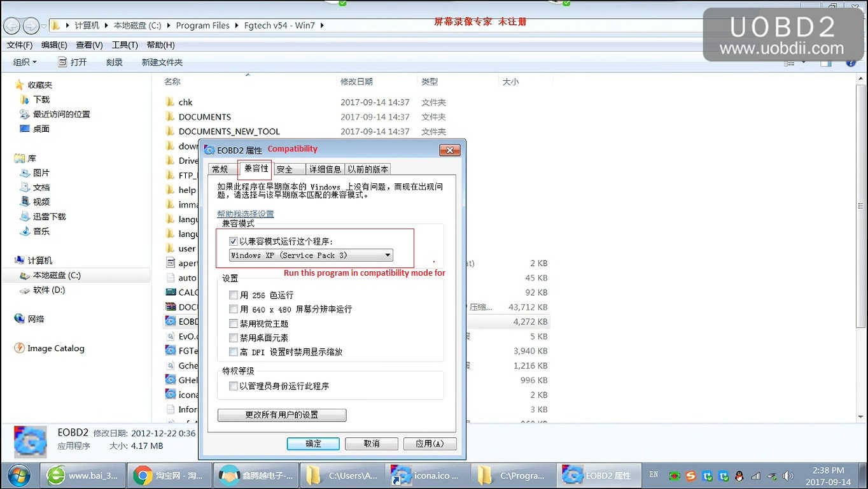Open the Chrome 淘宝网 taskbar item
This screenshot has height=489, width=868.
(168, 476)
